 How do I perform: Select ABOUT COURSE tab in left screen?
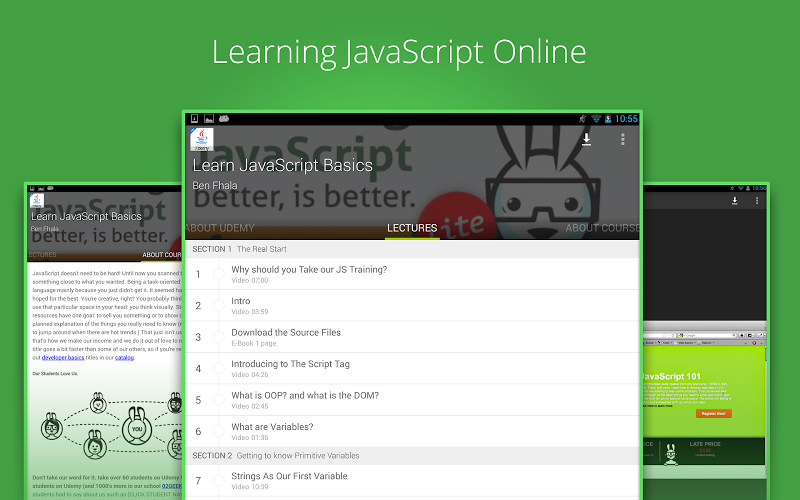click(161, 255)
